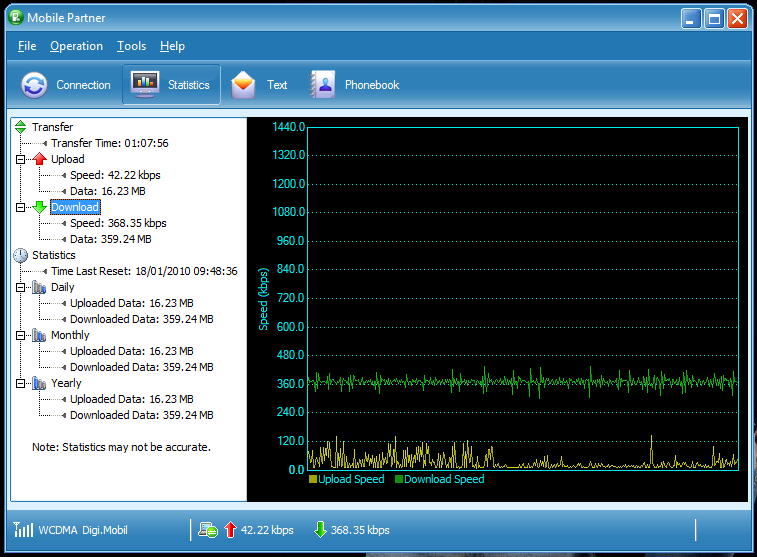The image size is (757, 557).
Task: Select Download Data: 359.24 MB row
Action: tap(111, 239)
